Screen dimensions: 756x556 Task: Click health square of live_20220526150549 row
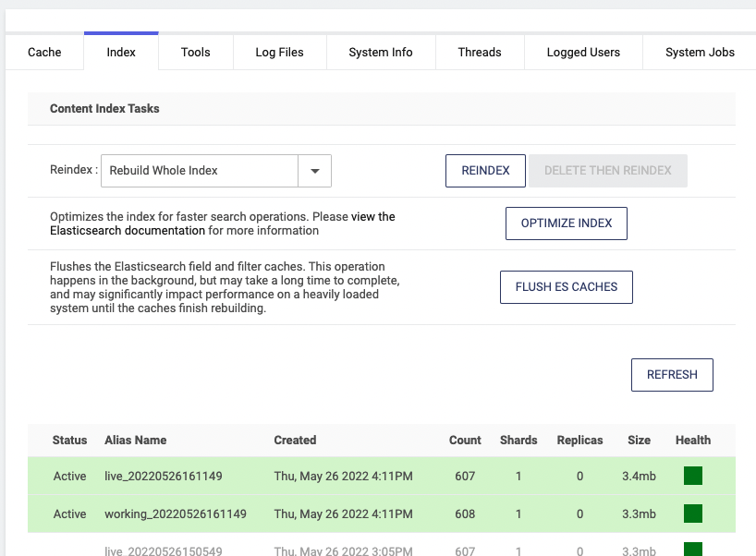pyautogui.click(x=692, y=550)
